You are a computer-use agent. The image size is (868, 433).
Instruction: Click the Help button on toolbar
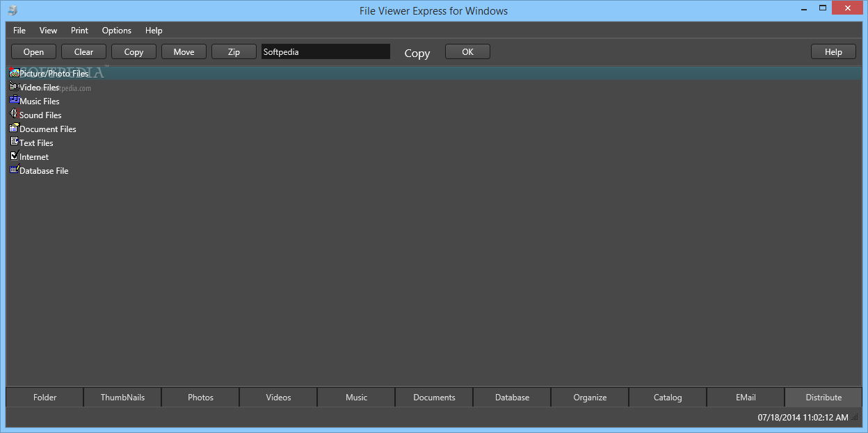click(833, 51)
